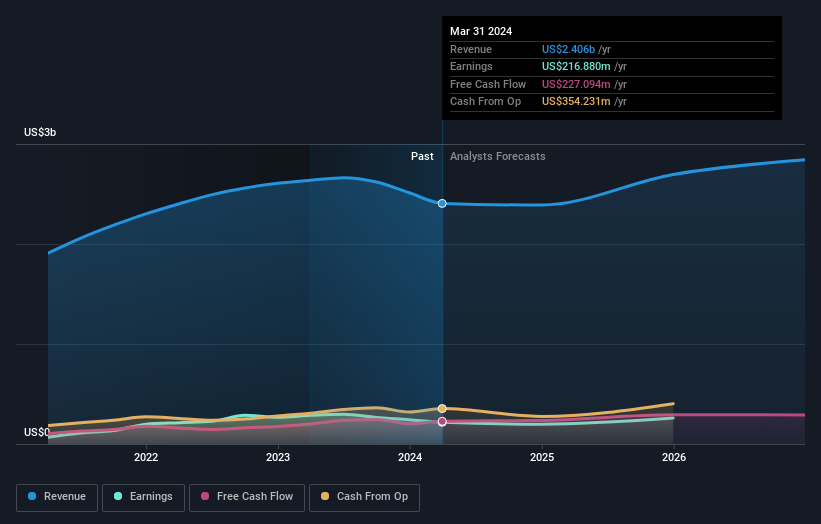Click the US$227.094m free cash flow value
The width and height of the screenshot is (821, 524).
(x=576, y=84)
